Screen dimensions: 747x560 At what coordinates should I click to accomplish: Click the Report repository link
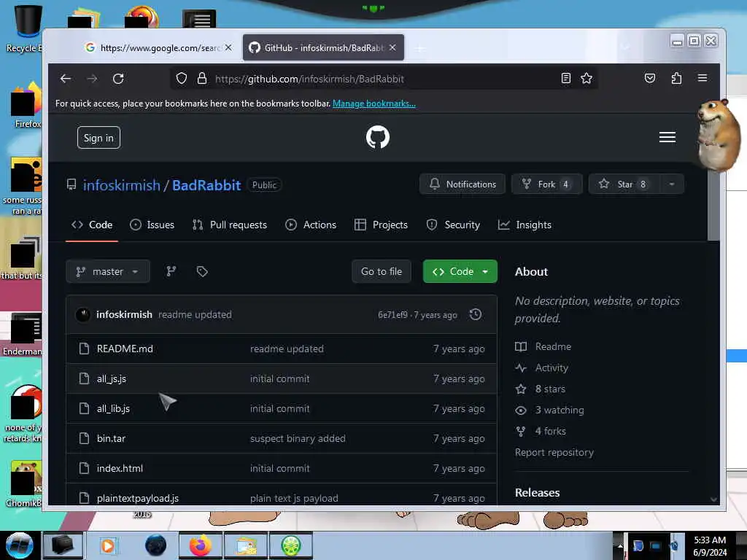pyautogui.click(x=554, y=452)
